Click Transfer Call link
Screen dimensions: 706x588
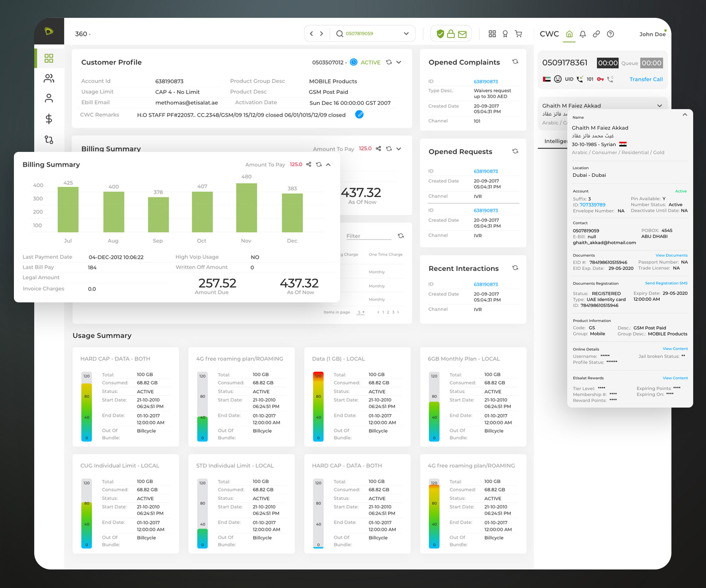646,79
